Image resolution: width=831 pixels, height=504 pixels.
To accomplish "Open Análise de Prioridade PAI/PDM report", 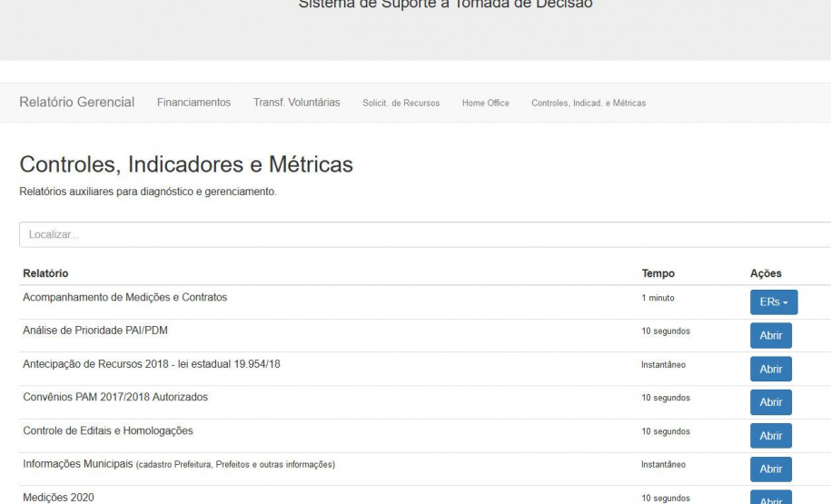I will pyautogui.click(x=771, y=335).
